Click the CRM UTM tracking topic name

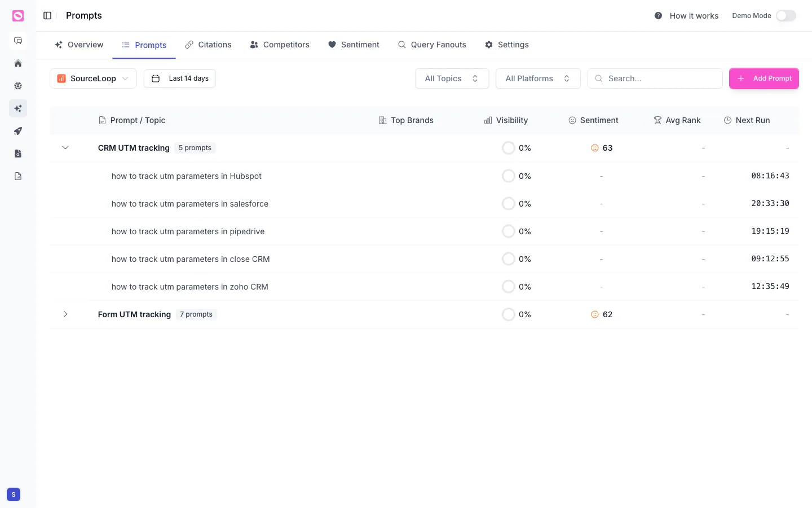pyautogui.click(x=134, y=148)
